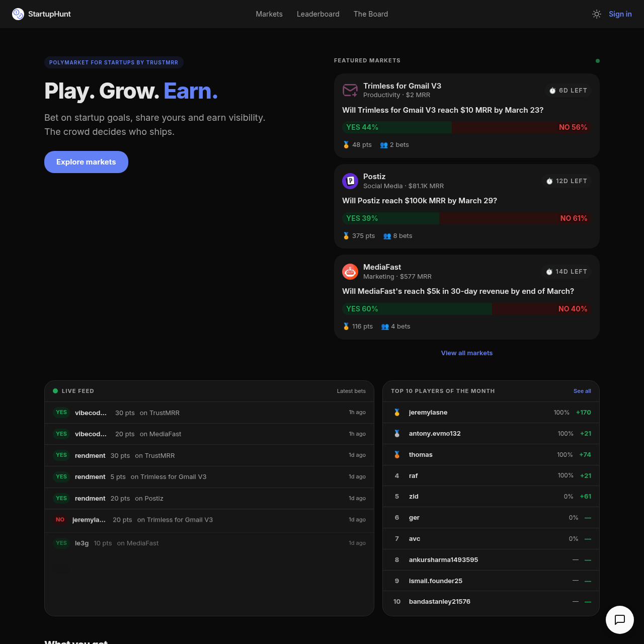
Task: Click the medal icon next to 375 pts
Action: pyautogui.click(x=346, y=235)
